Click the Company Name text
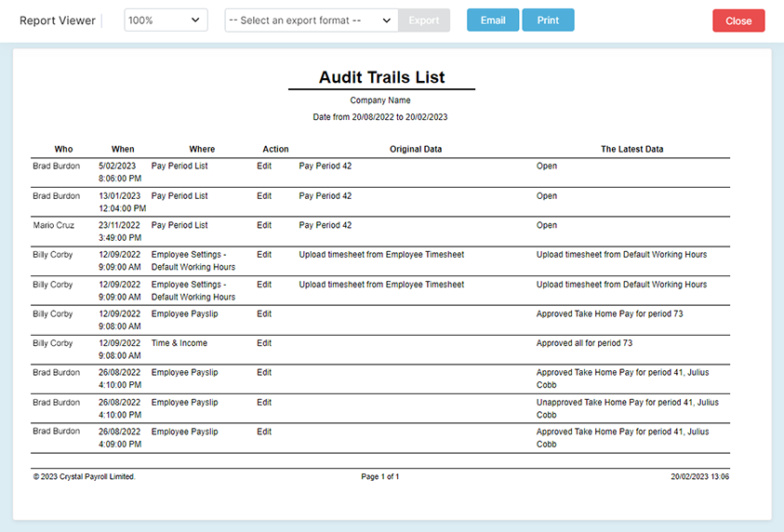 coord(380,100)
